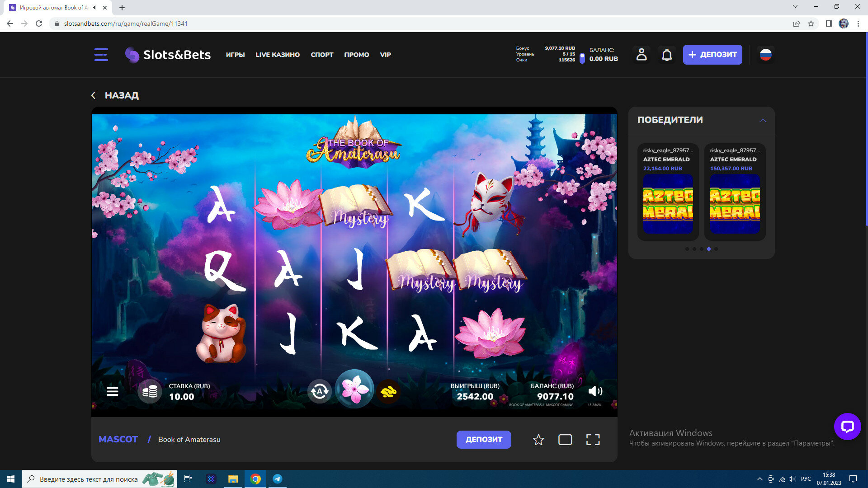Open the hamburger menu beside the Slots&Bets logo
This screenshot has width=868, height=488.
[101, 55]
